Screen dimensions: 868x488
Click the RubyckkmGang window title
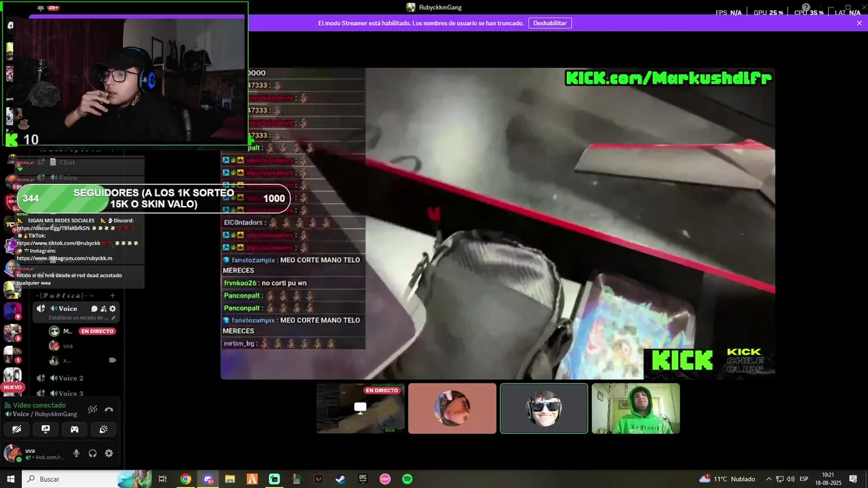point(440,7)
